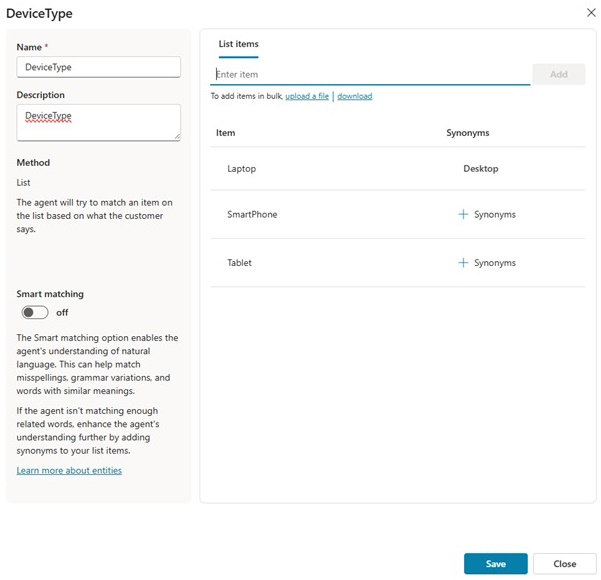Open the upload a file link
The image size is (601, 580).
[307, 96]
